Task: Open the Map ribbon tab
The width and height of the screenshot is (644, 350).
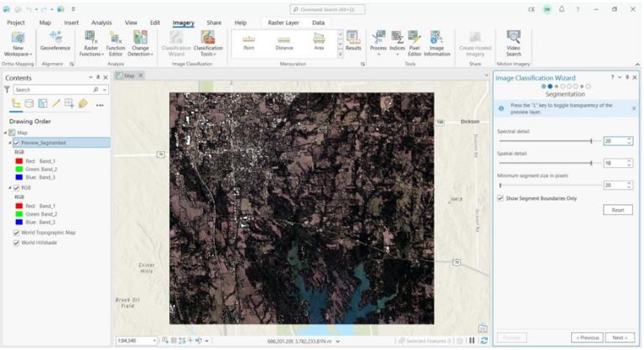Action: pos(45,23)
